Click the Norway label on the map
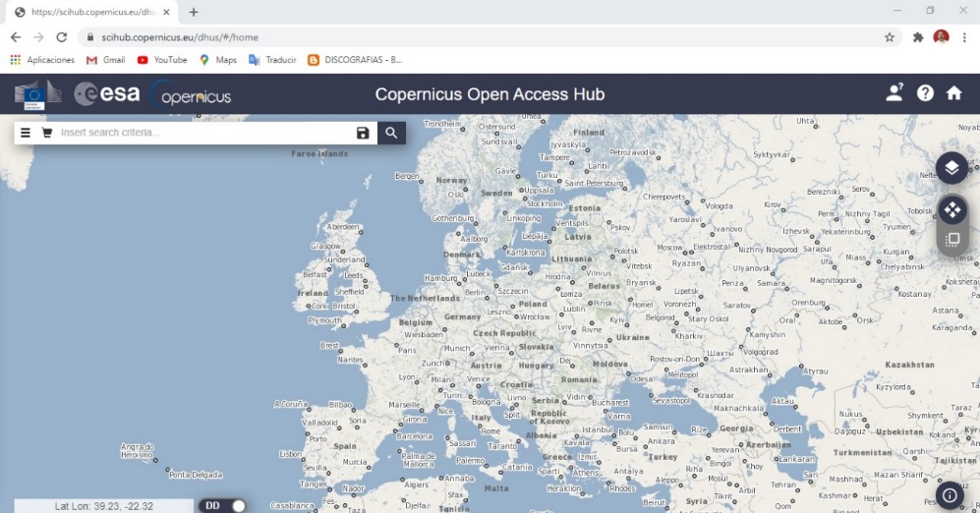Image resolution: width=980 pixels, height=513 pixels. tap(451, 180)
